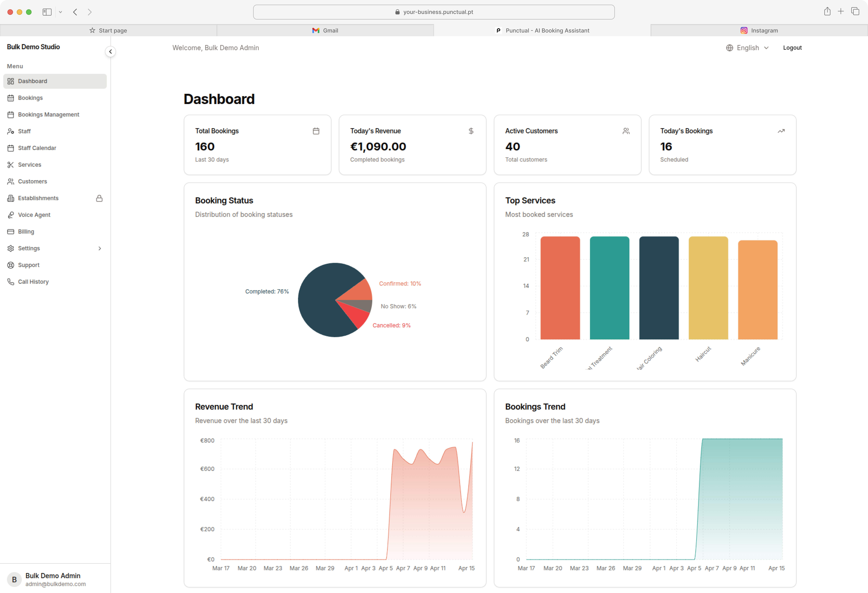868x593 pixels.
Task: Open Call History page
Action: [55, 282]
